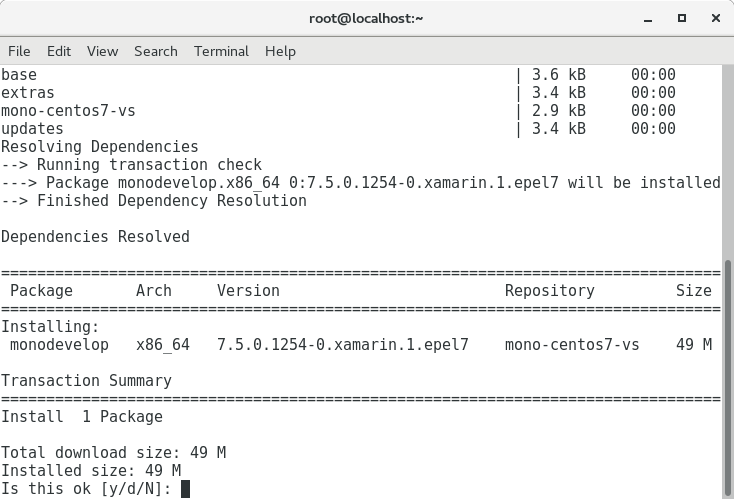Click 'mono-centos7-vs' in the repo list at top
The height and width of the screenshot is (499, 734).
(68, 110)
